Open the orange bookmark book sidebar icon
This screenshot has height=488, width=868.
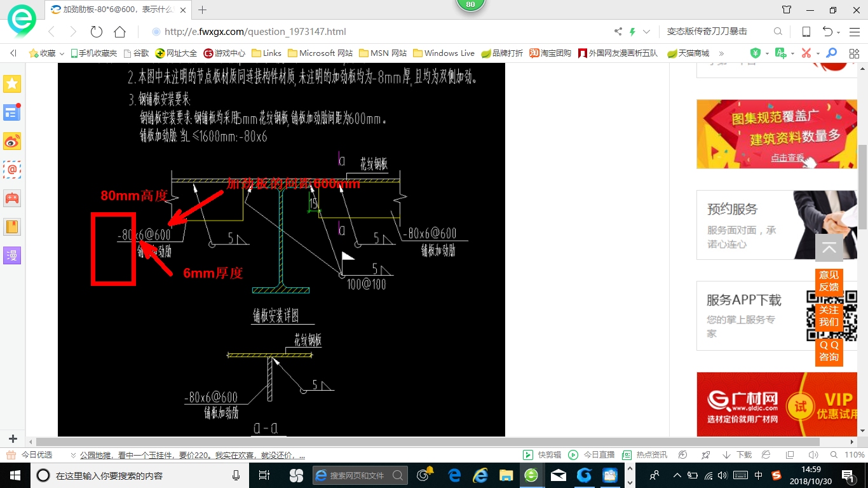pyautogui.click(x=12, y=227)
